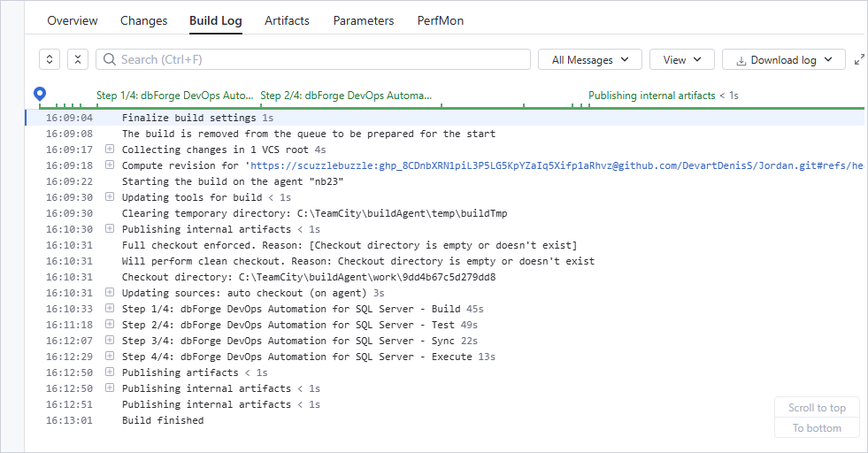Click the 16:13:01 timestamp
The width and height of the screenshot is (868, 453).
(69, 420)
